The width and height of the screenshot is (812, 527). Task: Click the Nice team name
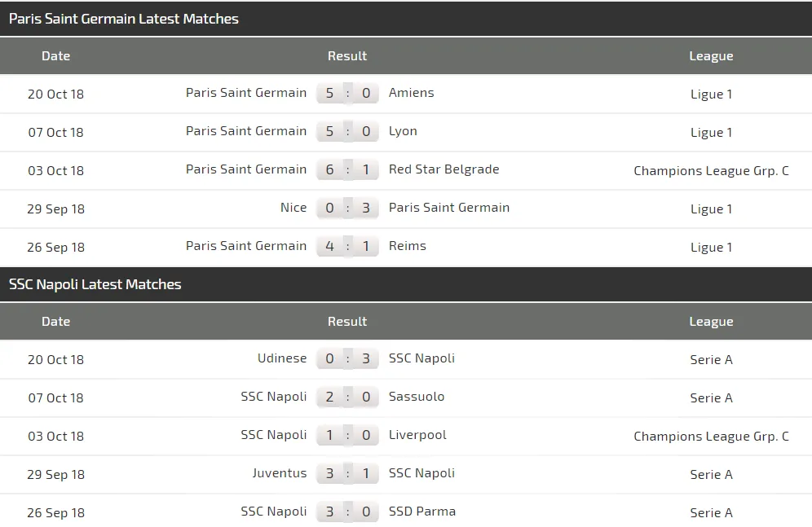(293, 208)
